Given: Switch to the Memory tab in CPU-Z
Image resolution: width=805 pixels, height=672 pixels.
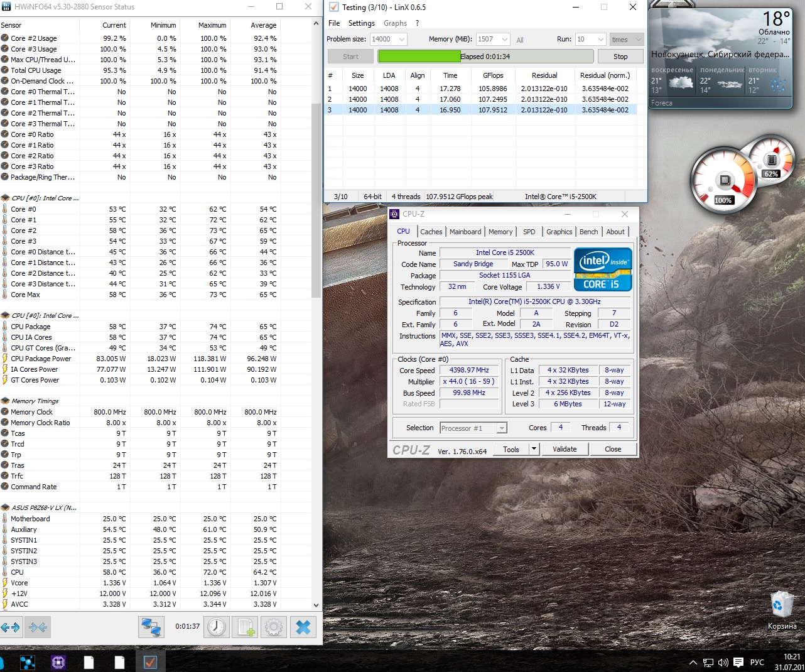Looking at the screenshot, I should click(x=500, y=232).
